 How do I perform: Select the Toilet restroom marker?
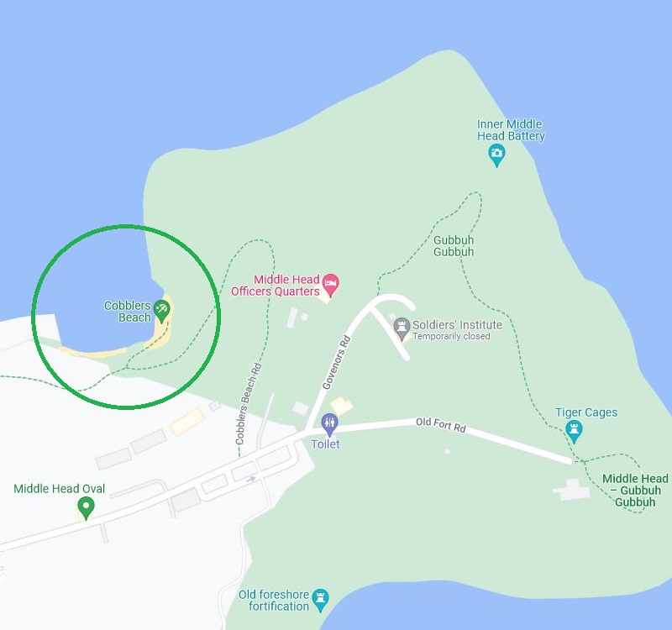click(329, 425)
